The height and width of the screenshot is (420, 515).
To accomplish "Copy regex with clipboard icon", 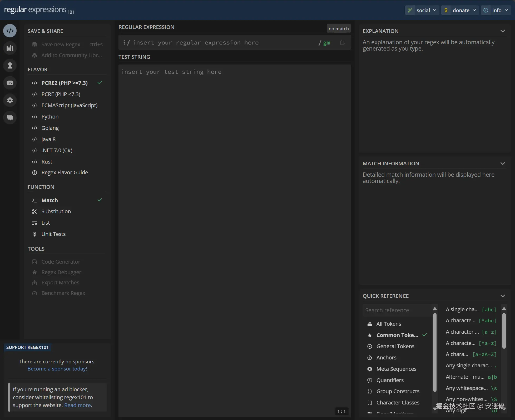I will 343,42.
